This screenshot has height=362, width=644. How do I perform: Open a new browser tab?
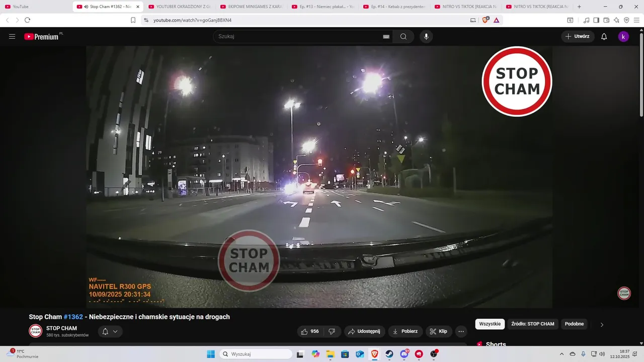[579, 7]
